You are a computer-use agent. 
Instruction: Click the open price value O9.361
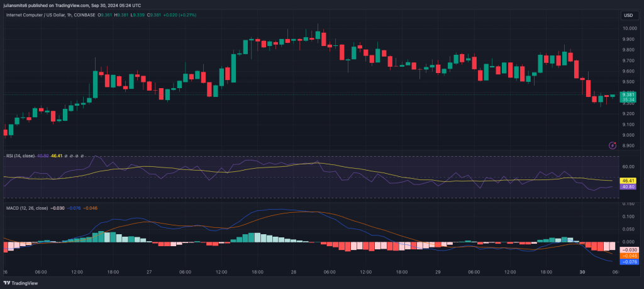pos(105,15)
